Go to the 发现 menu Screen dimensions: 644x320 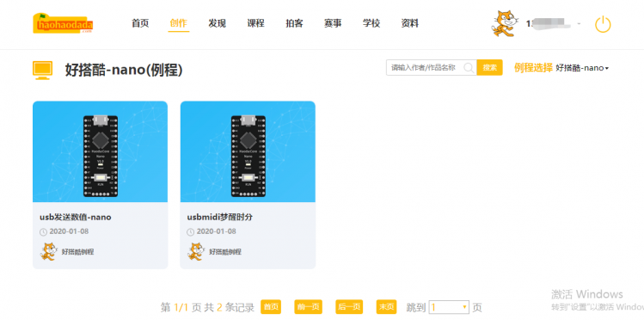tap(217, 23)
